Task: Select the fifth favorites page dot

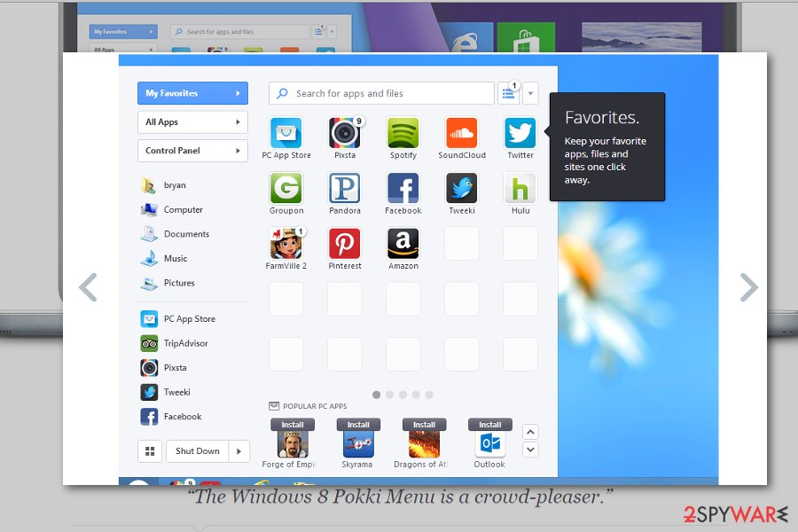Action: coord(429,395)
